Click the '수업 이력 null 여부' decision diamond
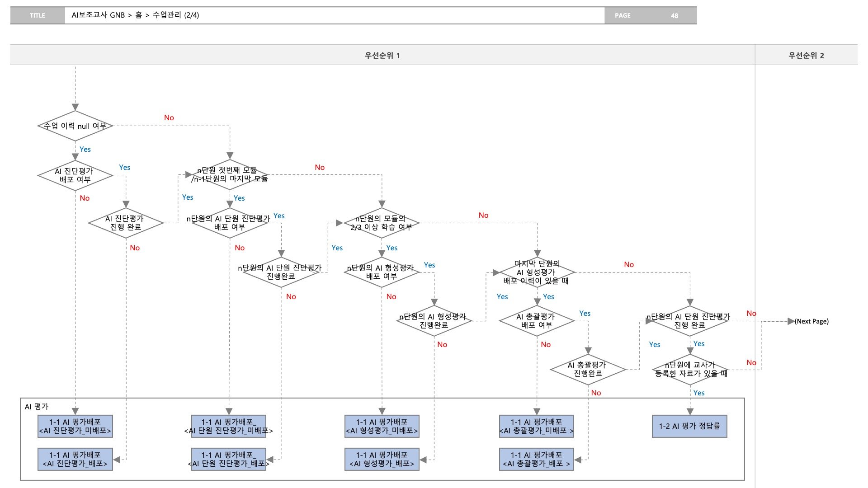This screenshot has width=868, height=488. pos(75,126)
